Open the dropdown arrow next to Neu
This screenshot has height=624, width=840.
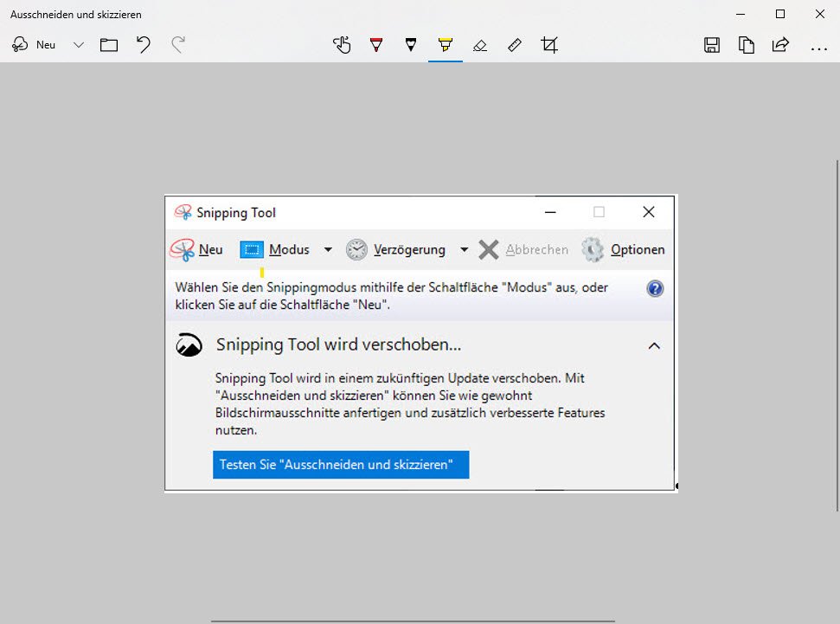(x=78, y=45)
